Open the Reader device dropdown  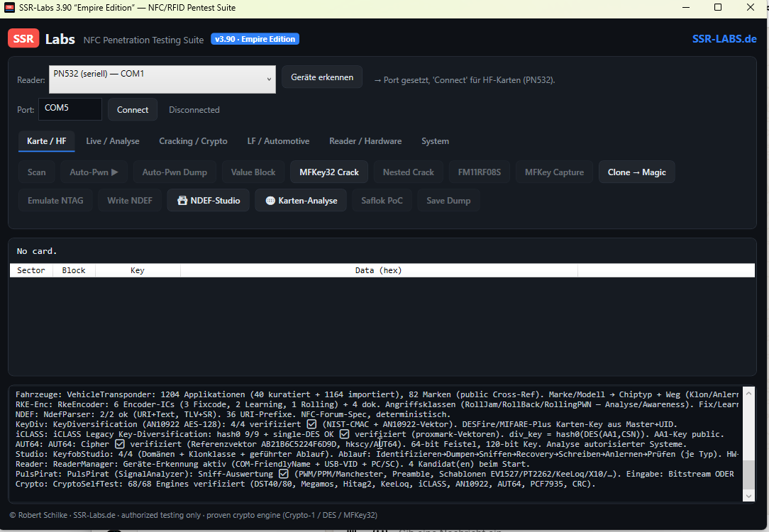(162, 79)
